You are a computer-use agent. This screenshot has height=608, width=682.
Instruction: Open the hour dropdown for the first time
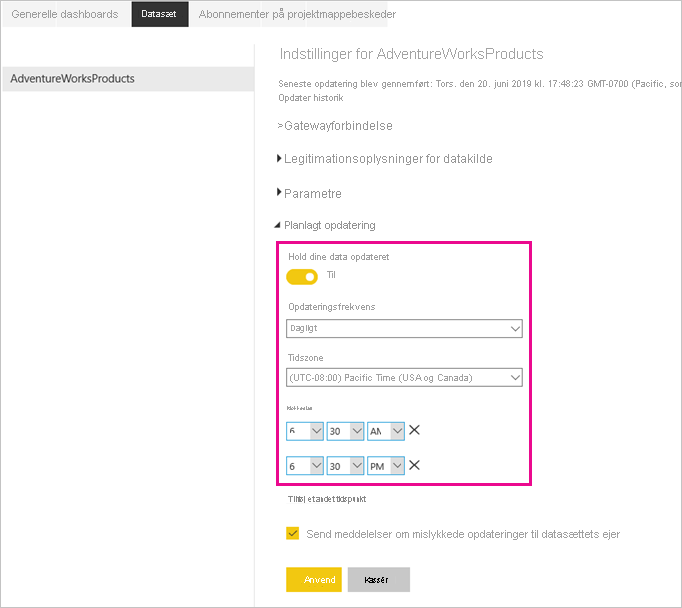click(305, 431)
